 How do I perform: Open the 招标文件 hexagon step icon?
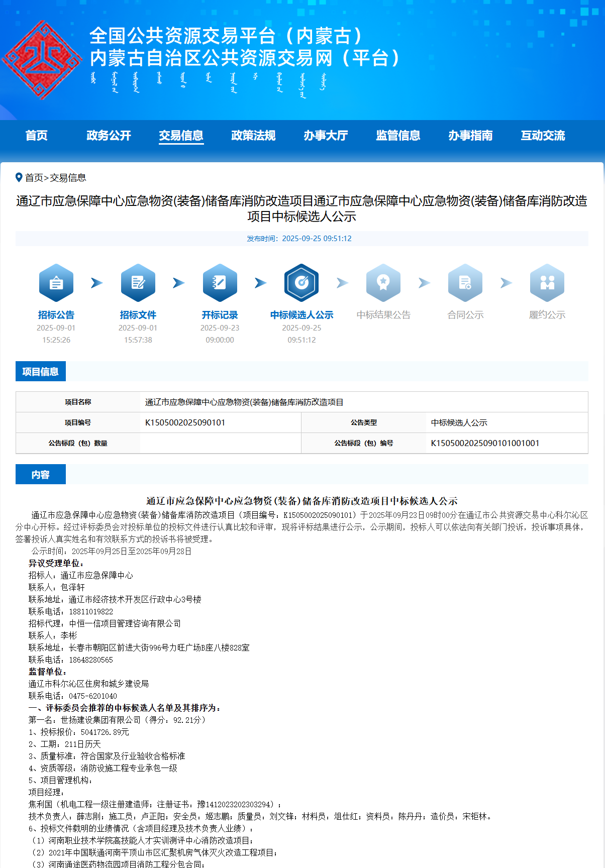point(138,283)
